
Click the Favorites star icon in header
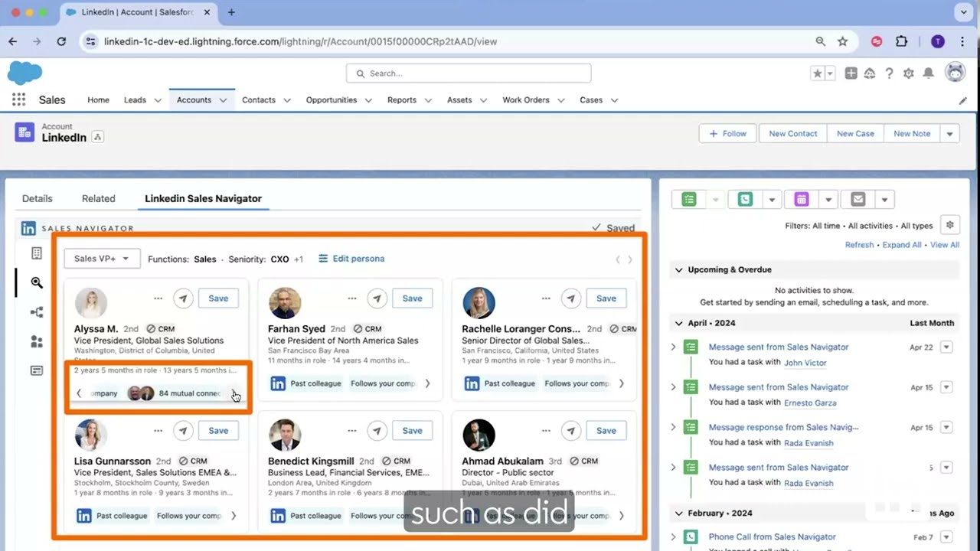click(818, 73)
